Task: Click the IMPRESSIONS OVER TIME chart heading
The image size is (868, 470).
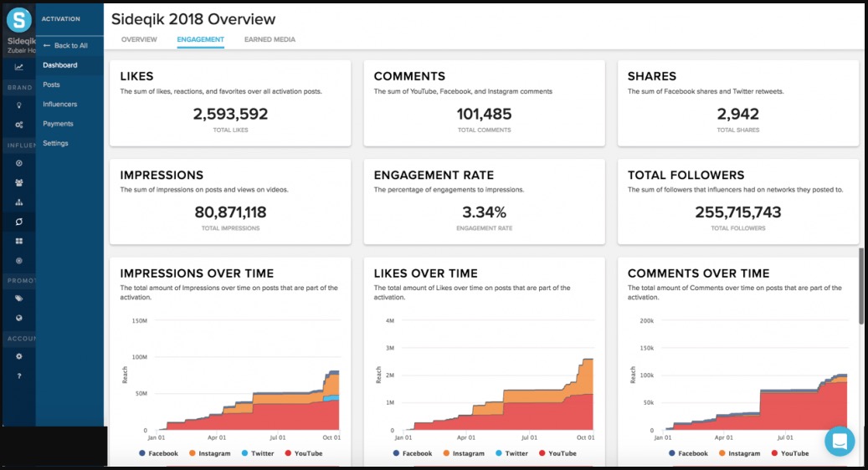Action: click(197, 273)
